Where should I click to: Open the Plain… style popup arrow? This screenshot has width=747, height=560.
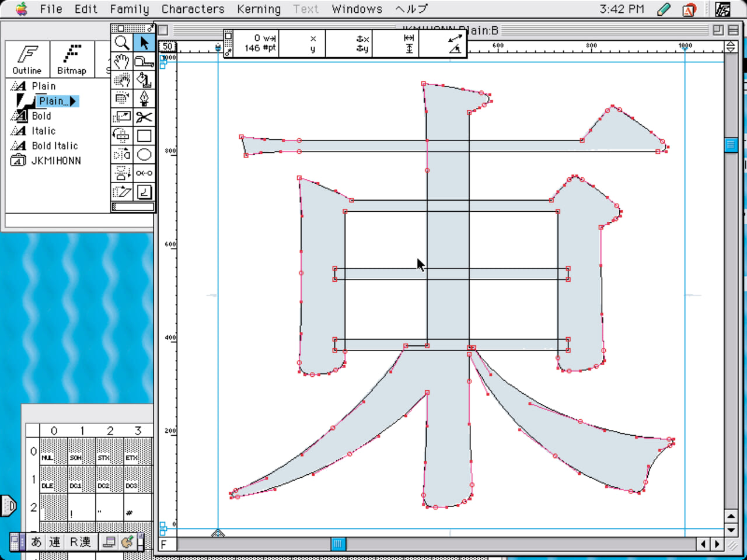73,101
